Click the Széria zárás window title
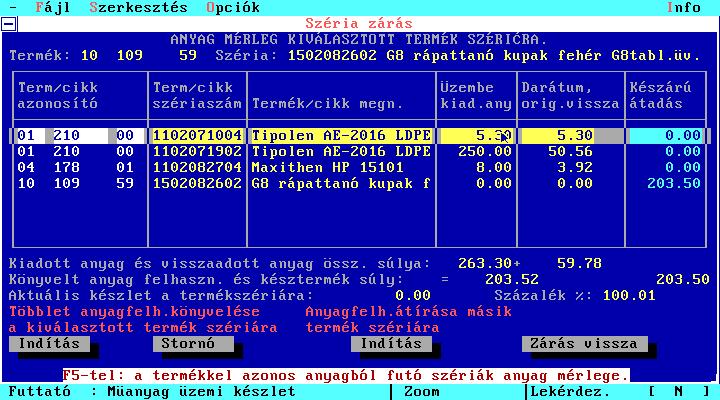 point(359,23)
